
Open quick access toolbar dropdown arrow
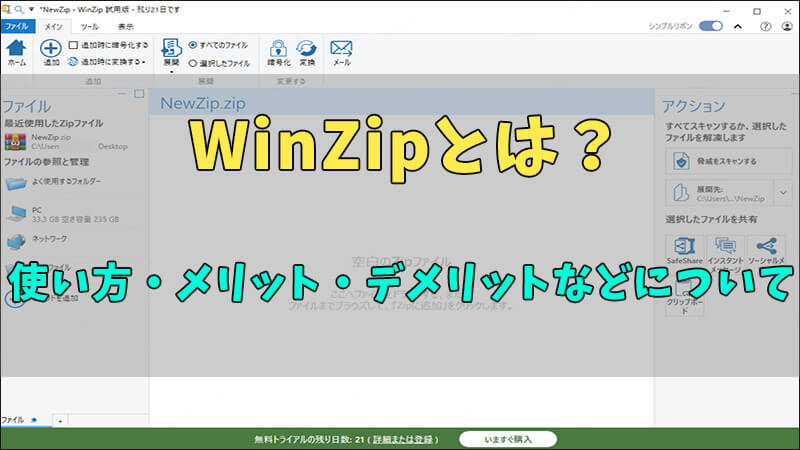(x=31, y=9)
